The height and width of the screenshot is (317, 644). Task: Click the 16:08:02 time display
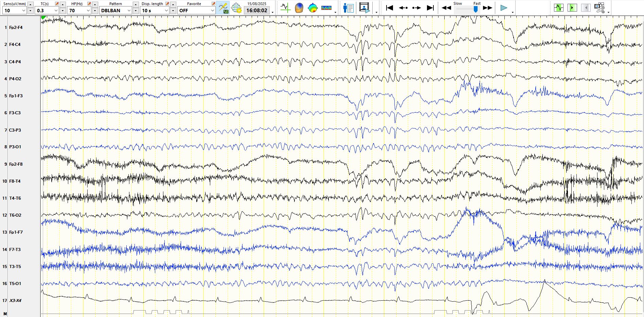pyautogui.click(x=257, y=11)
